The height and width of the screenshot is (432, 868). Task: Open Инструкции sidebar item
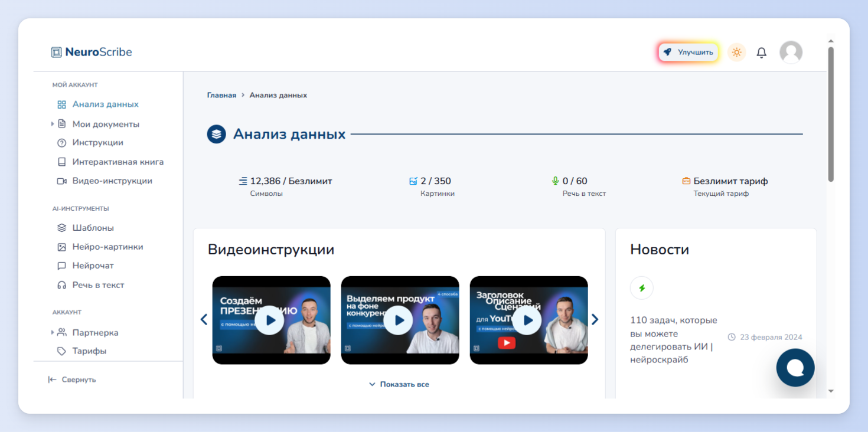click(98, 143)
